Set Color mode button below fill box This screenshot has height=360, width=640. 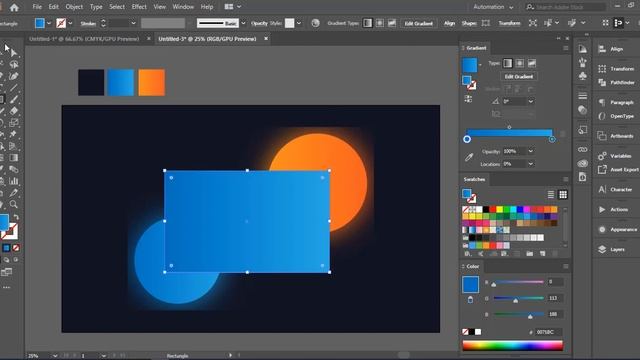click(x=6, y=248)
